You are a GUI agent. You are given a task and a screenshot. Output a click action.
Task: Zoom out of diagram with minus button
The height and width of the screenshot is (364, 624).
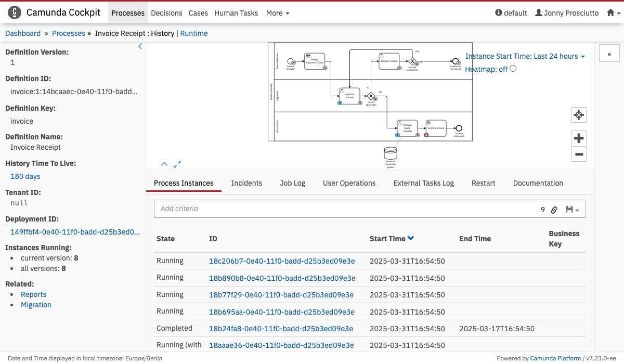pos(579,154)
